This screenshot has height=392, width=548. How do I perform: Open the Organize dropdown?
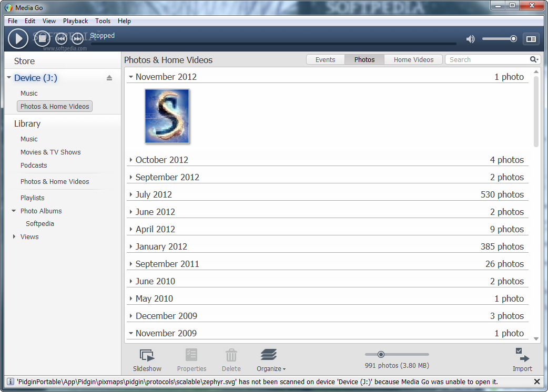271,360
